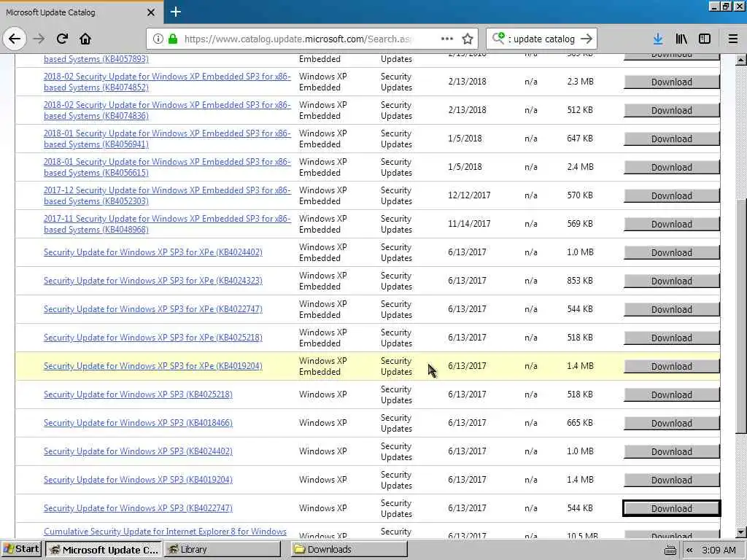The height and width of the screenshot is (560, 747).
Task: Open a new tab with plus
Action: coord(175,12)
